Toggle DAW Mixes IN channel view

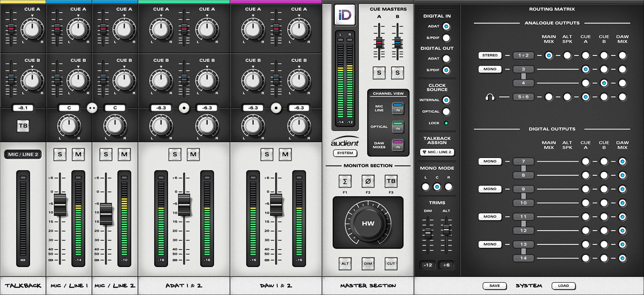tap(398, 145)
